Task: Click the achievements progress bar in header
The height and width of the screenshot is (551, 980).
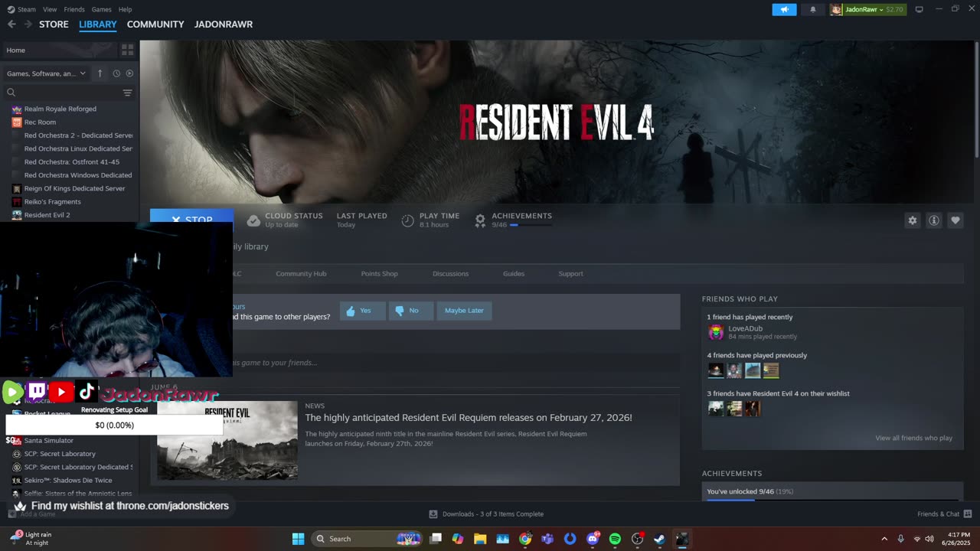Action: point(531,225)
